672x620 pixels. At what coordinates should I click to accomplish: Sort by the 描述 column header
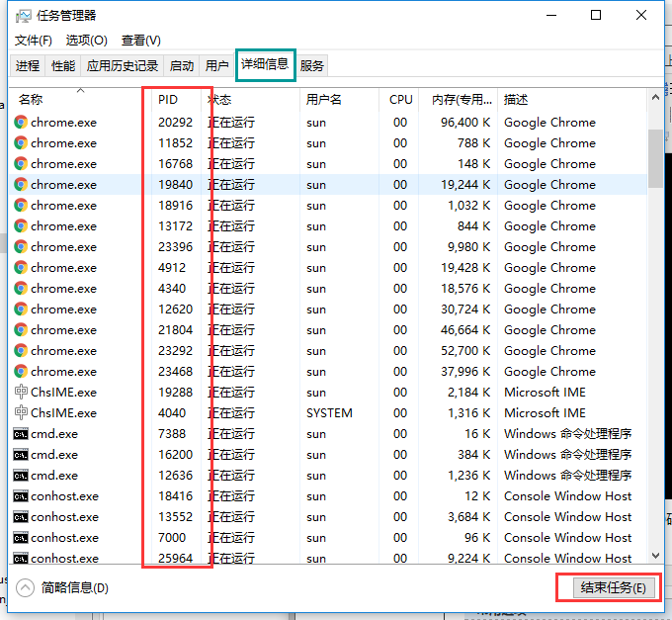pos(572,100)
